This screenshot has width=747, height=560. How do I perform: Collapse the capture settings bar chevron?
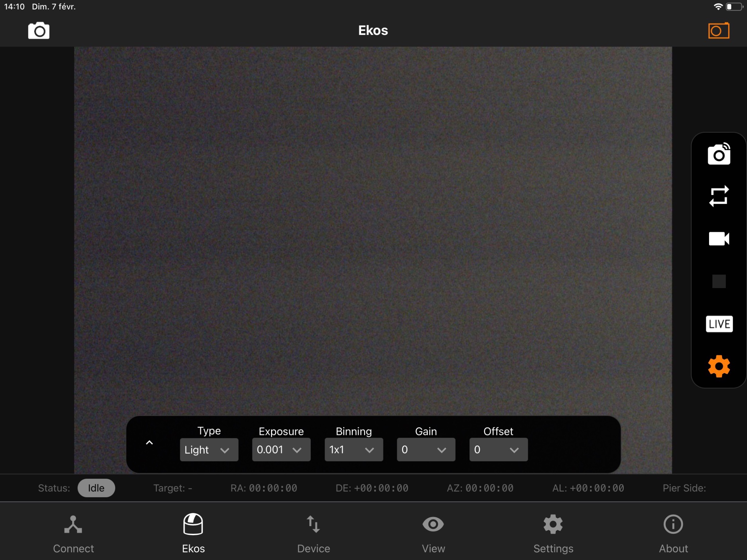click(x=150, y=443)
